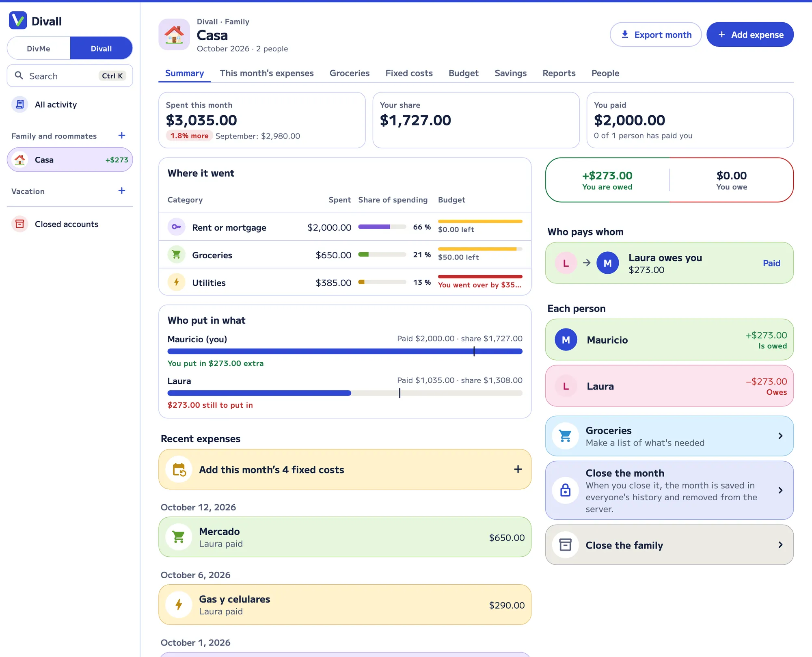The width and height of the screenshot is (812, 657).
Task: Open Close the month chevron
Action: coord(780,491)
